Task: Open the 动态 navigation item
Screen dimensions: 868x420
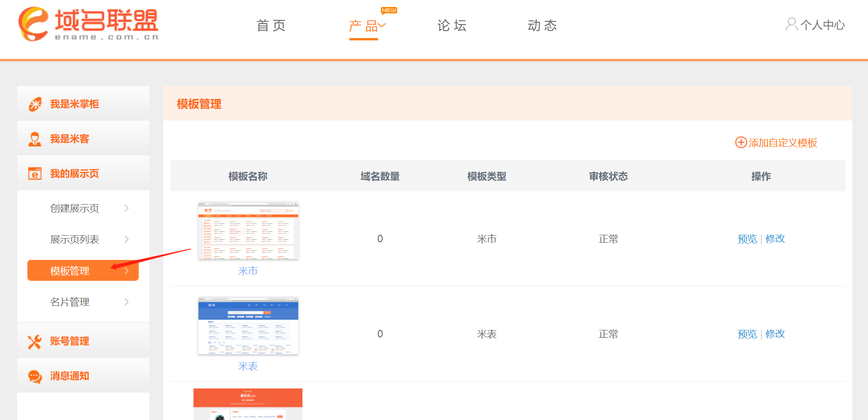Action: click(x=542, y=26)
